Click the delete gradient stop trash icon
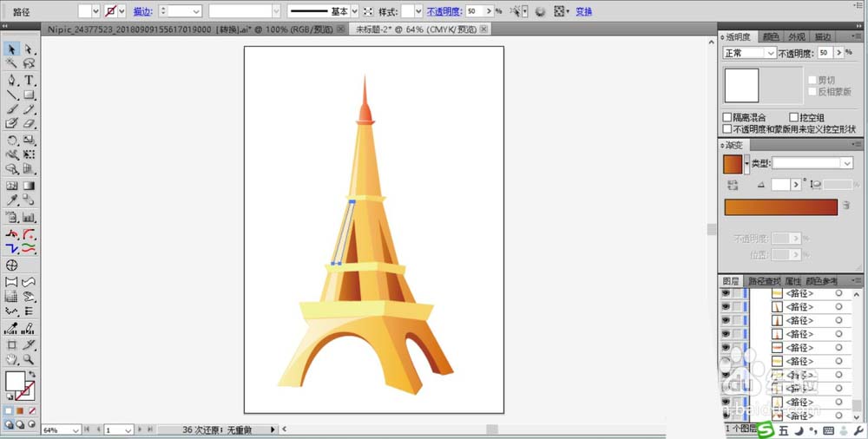 click(x=845, y=206)
